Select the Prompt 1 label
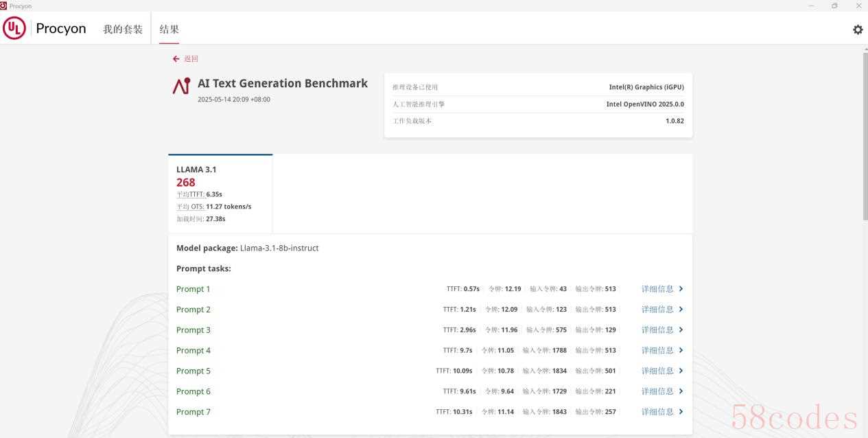Image resolution: width=868 pixels, height=438 pixels. click(x=193, y=289)
